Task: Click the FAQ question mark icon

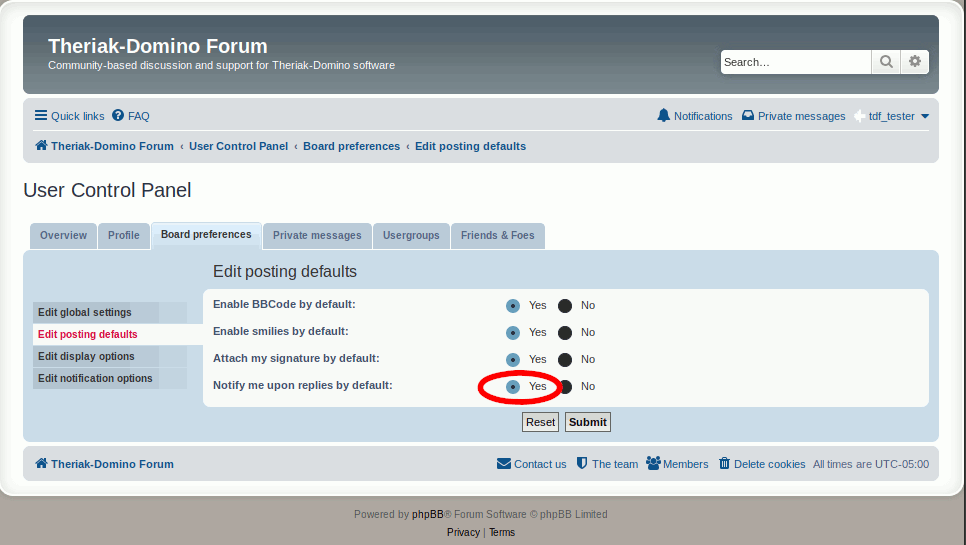Action: [x=118, y=116]
